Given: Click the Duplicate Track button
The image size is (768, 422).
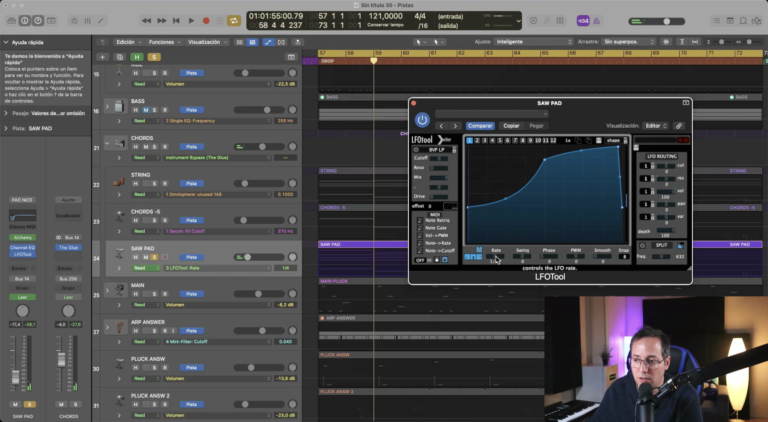Looking at the screenshot, I should (120, 57).
